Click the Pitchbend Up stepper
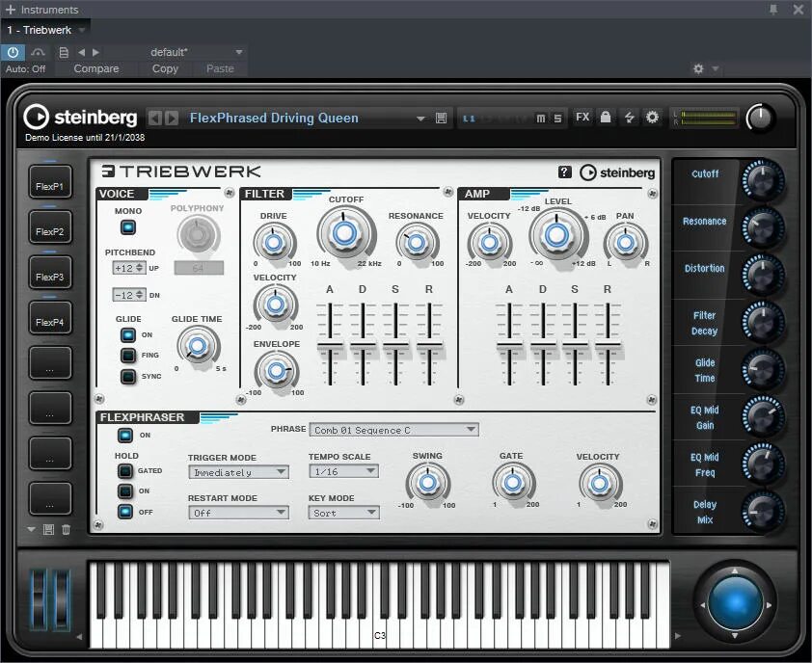This screenshot has height=663, width=812. (x=139, y=268)
